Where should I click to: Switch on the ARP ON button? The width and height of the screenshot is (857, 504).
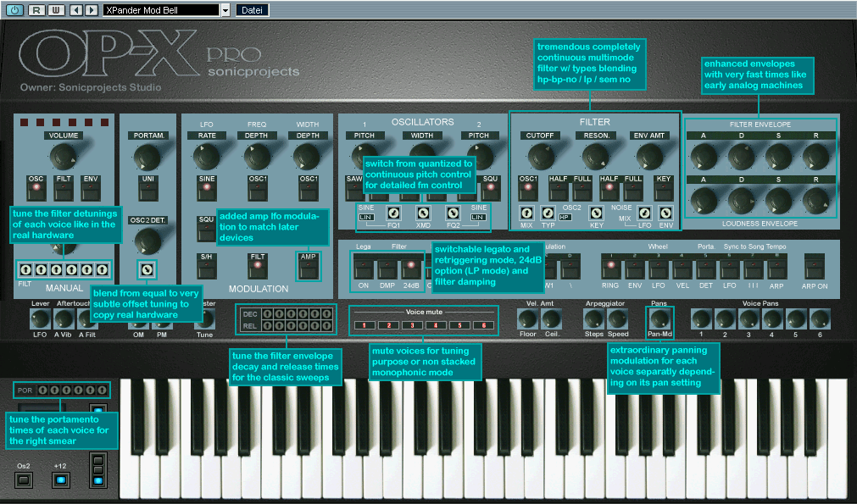click(x=815, y=269)
